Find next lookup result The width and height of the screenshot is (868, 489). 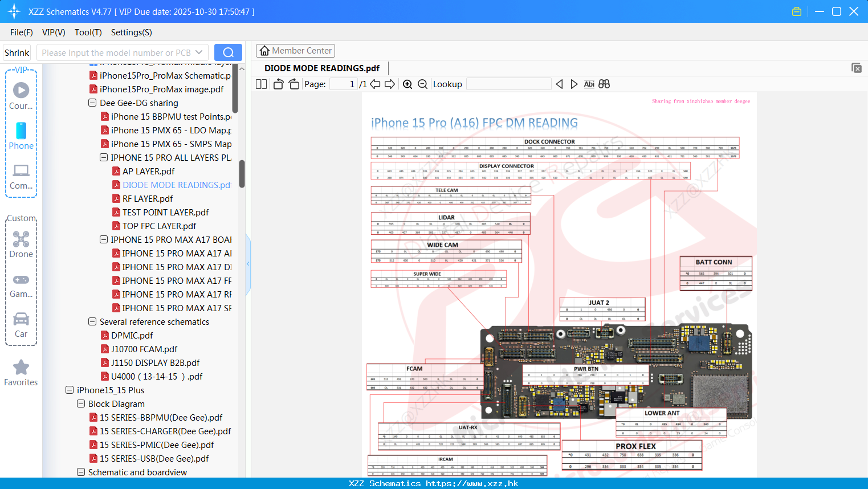coord(574,84)
